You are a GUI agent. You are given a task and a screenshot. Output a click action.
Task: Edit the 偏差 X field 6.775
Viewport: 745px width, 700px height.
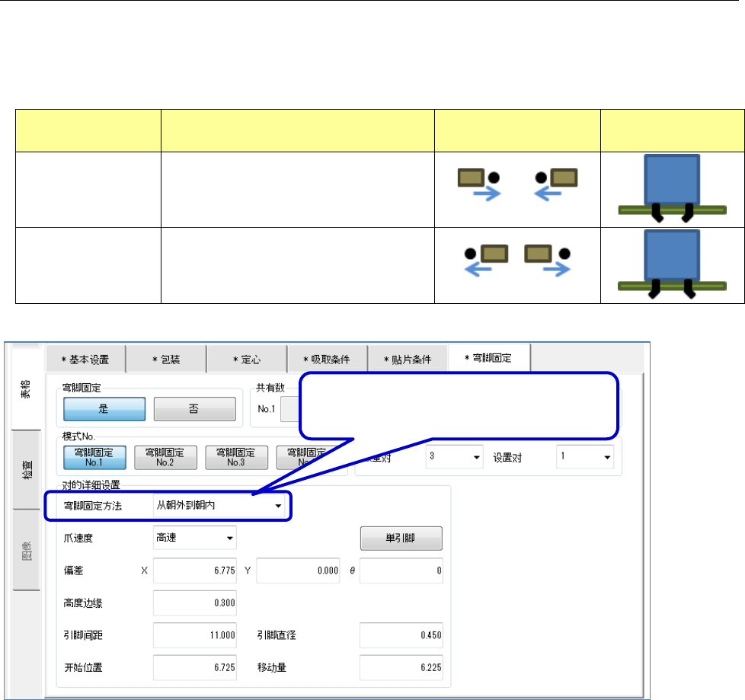point(195,571)
